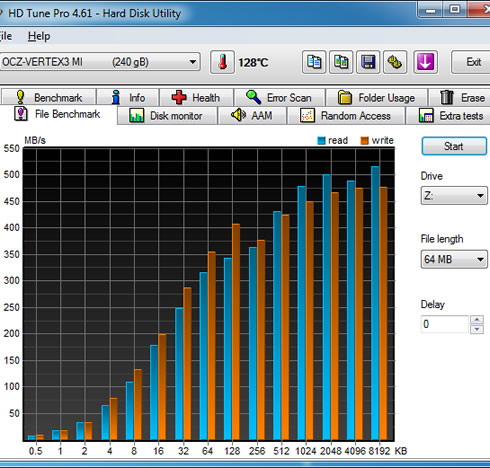Switch to the Error Scan tab

(x=279, y=98)
